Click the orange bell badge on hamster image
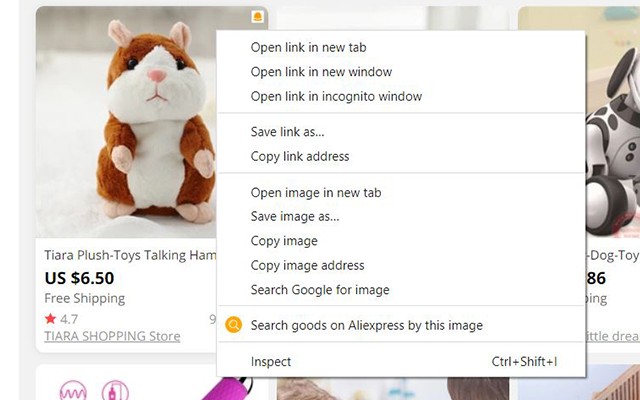 [x=258, y=17]
